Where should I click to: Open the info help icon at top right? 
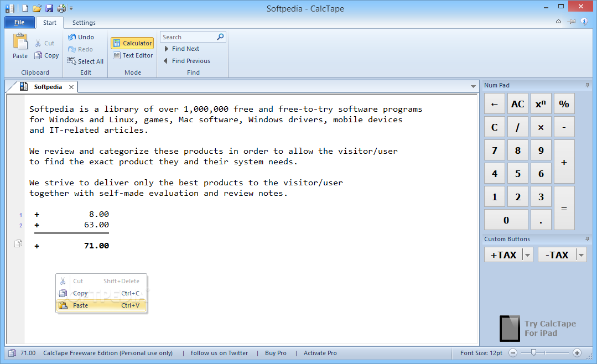point(584,22)
